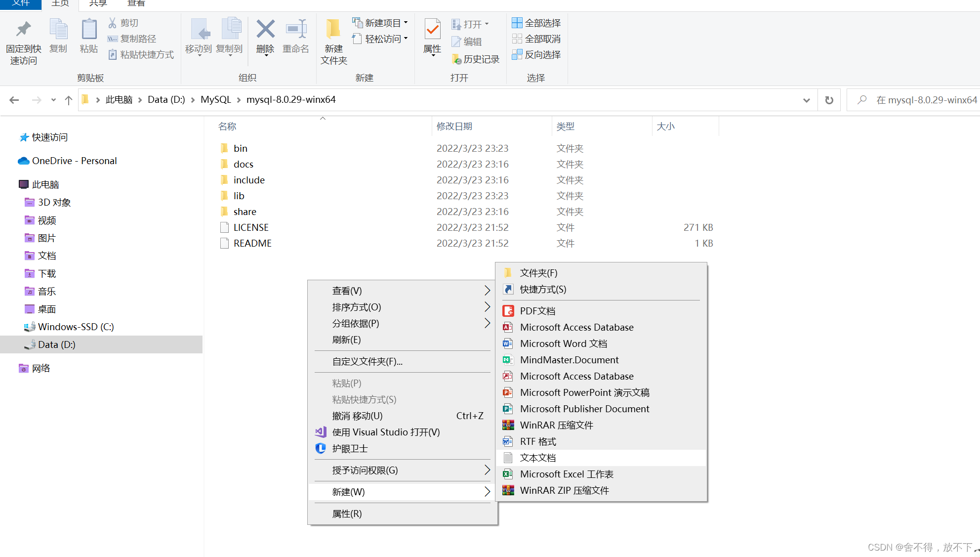980x557 pixels.
Task: Open the address bar history dropdown
Action: point(806,100)
